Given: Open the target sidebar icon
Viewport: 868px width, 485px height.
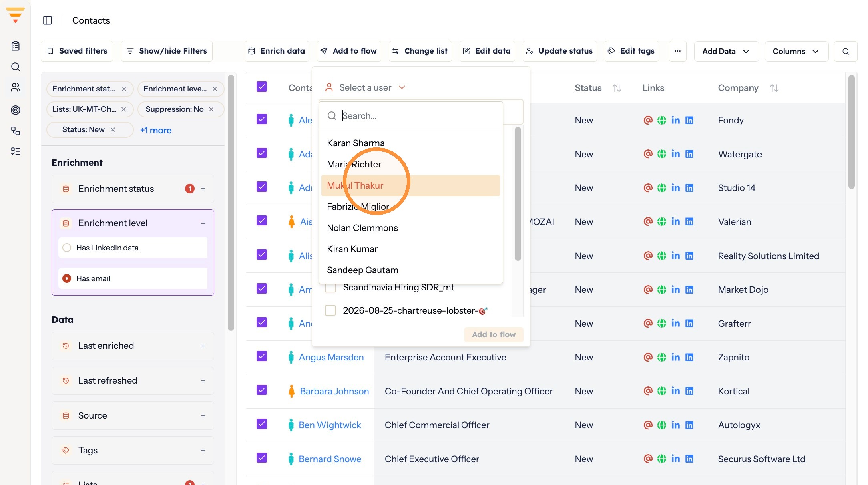Looking at the screenshot, I should click(x=16, y=110).
